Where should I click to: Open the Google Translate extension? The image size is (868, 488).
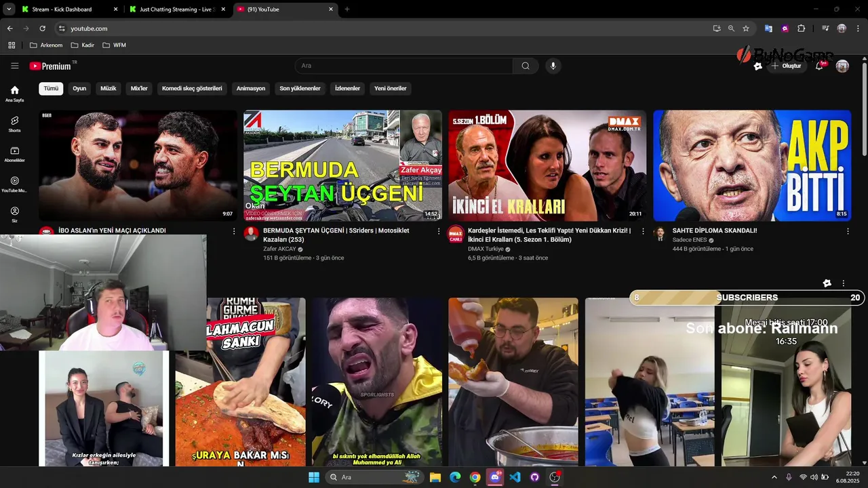pyautogui.click(x=768, y=28)
